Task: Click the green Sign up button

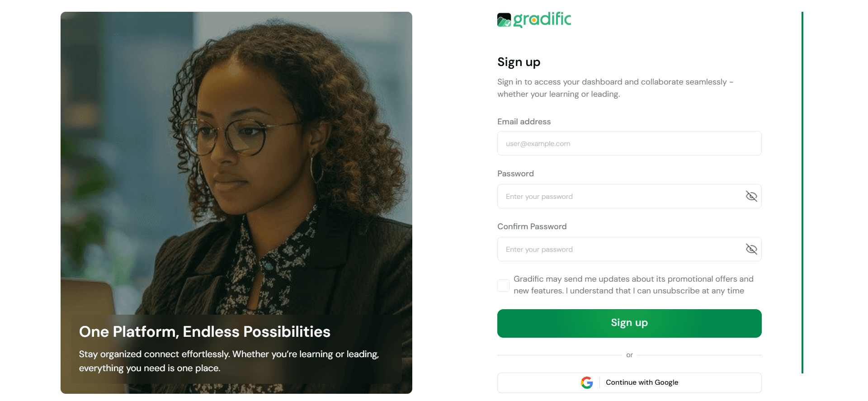Action: click(629, 323)
